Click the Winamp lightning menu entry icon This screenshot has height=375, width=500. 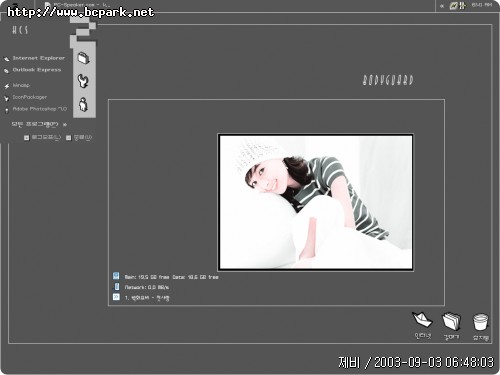click(x=7, y=86)
